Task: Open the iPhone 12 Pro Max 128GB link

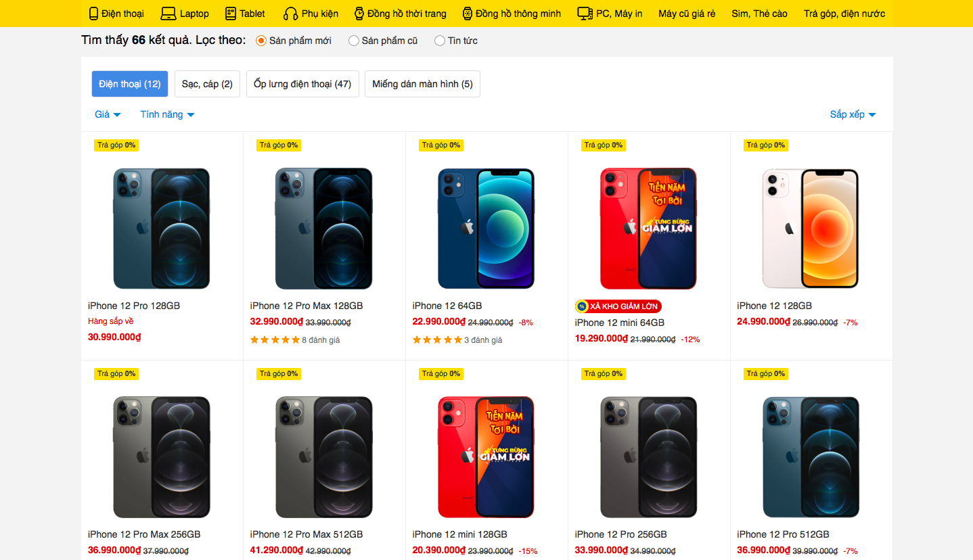Action: click(x=307, y=306)
